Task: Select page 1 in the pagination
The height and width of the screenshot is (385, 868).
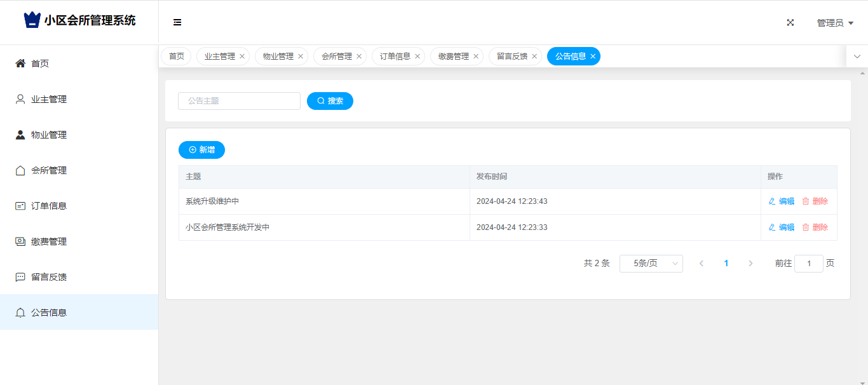Action: coord(726,264)
